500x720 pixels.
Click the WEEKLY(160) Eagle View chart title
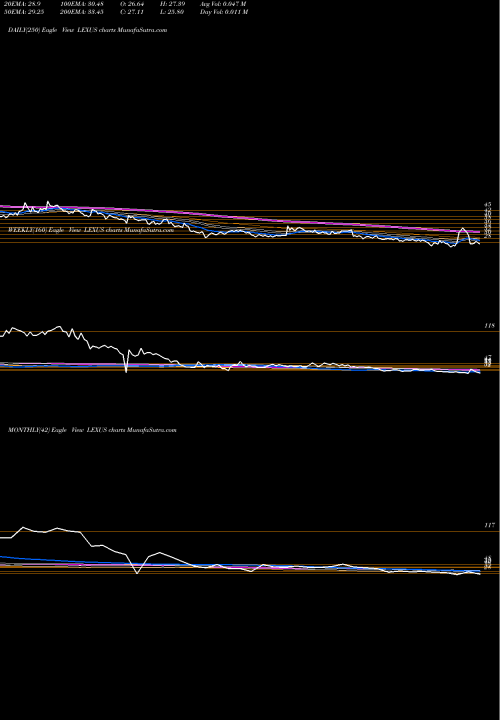click(91, 231)
